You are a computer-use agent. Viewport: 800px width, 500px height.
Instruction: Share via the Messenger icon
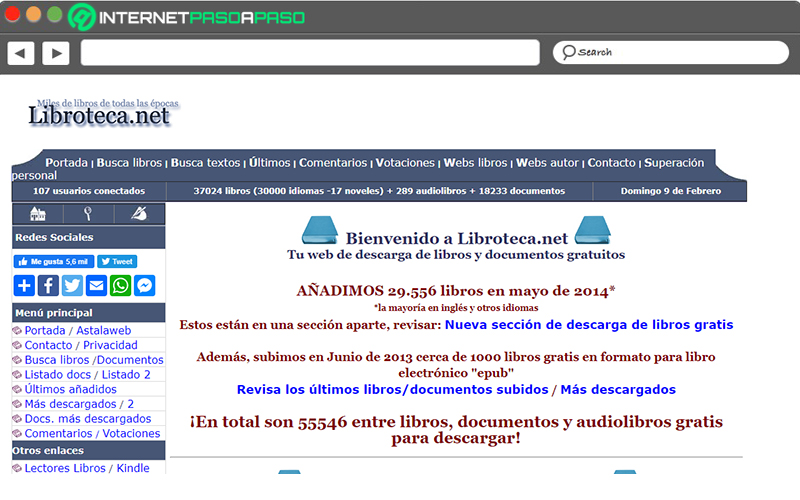point(144,286)
